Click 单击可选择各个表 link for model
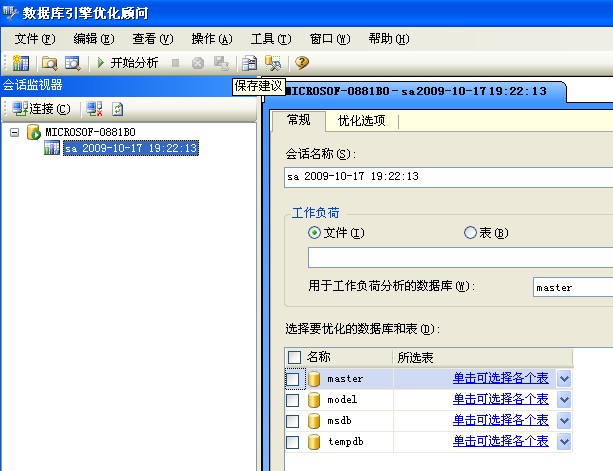613x471 pixels. click(501, 399)
